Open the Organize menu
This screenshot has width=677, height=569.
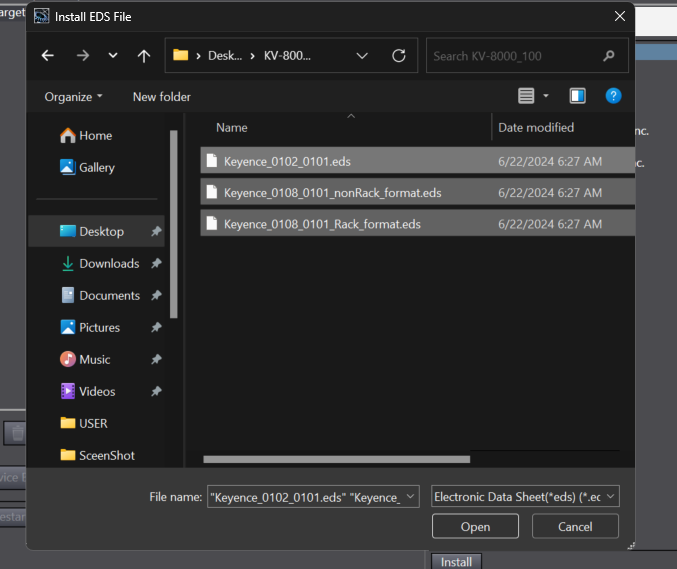(73, 97)
